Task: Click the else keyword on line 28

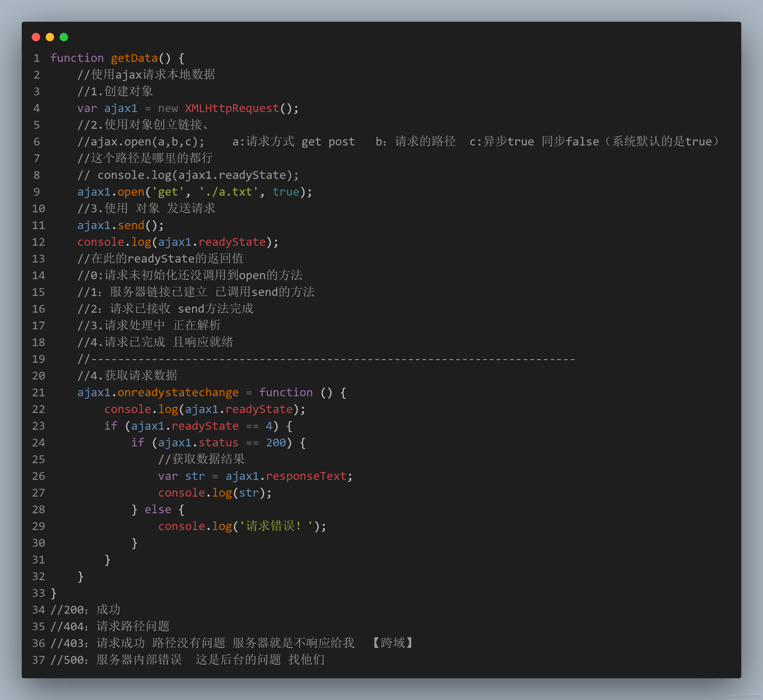Action: click(158, 509)
